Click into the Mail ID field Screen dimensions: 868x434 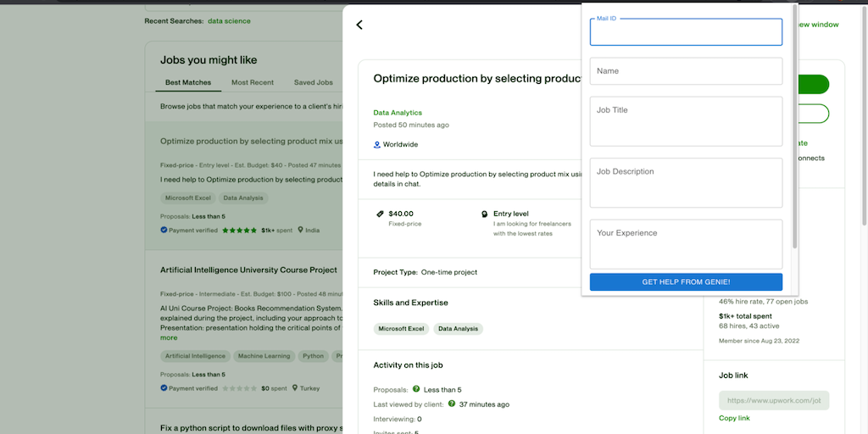point(686,34)
